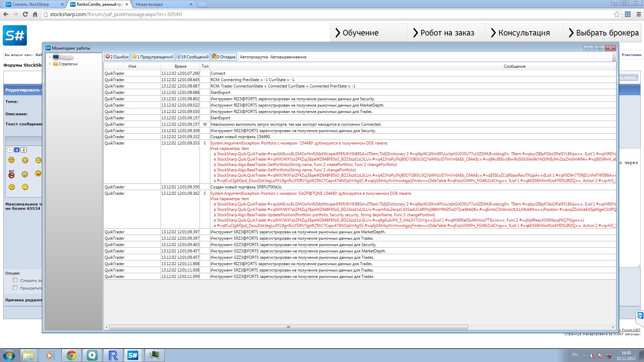Insert the crying wide-eyed smiley
This screenshot has width=644, height=362.
point(25,174)
